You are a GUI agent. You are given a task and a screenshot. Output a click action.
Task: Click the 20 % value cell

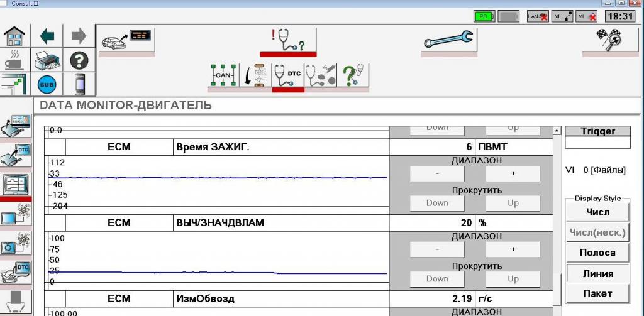pos(471,223)
